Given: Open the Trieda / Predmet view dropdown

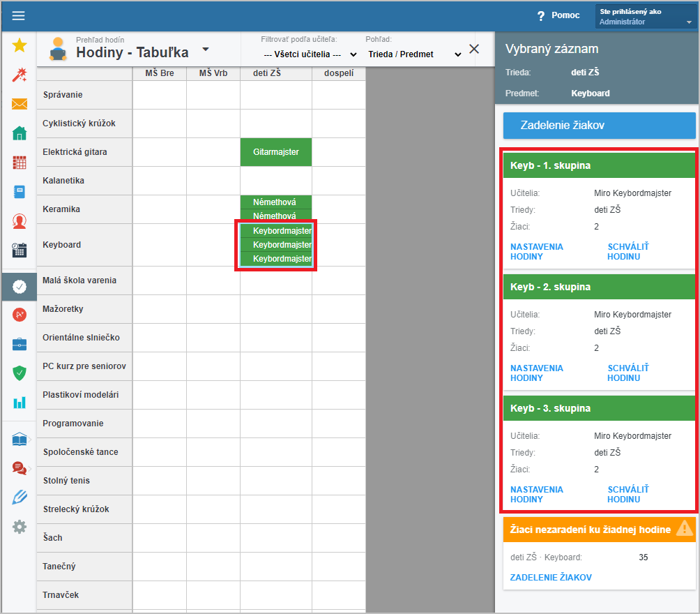Looking at the screenshot, I should 414,54.
